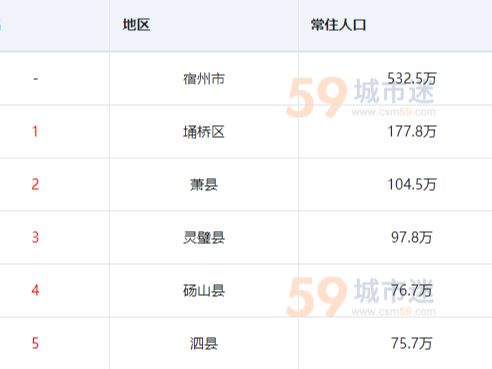Click the 532.5万 population value
The image size is (492, 369).
pos(412,79)
